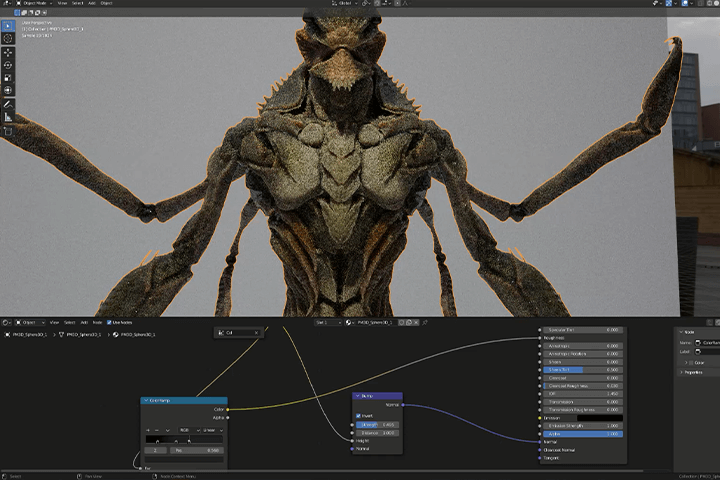Open the Slot 1 dropdown
720x480 pixels.
pos(328,322)
